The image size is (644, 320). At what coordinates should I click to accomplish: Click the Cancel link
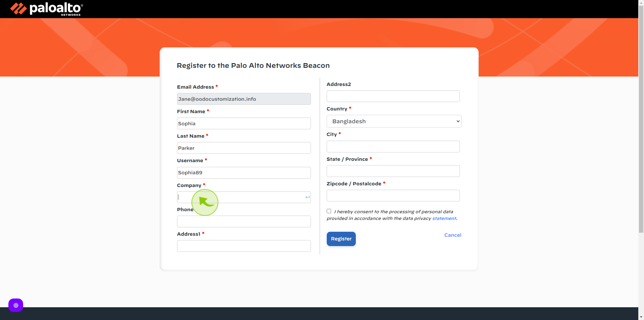pyautogui.click(x=452, y=235)
